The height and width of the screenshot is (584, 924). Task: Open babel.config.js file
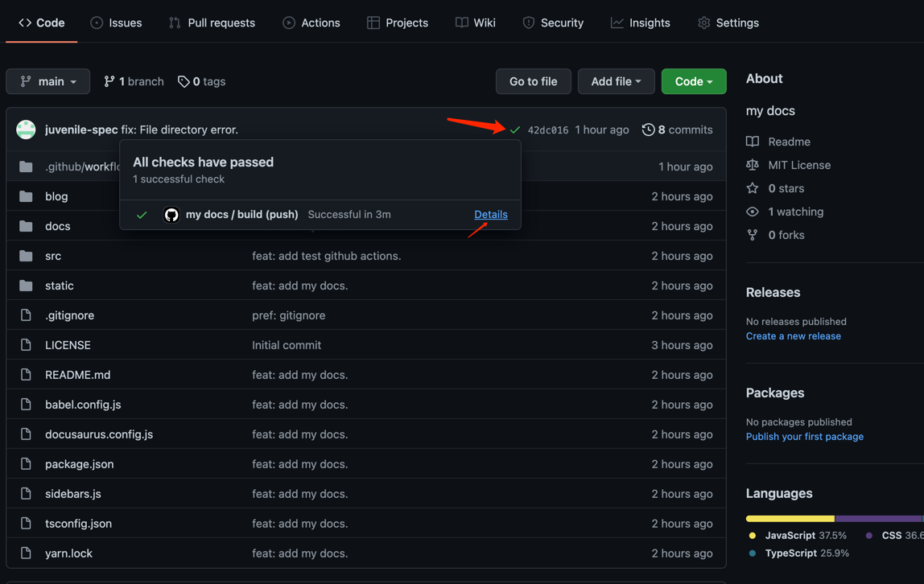tap(83, 405)
